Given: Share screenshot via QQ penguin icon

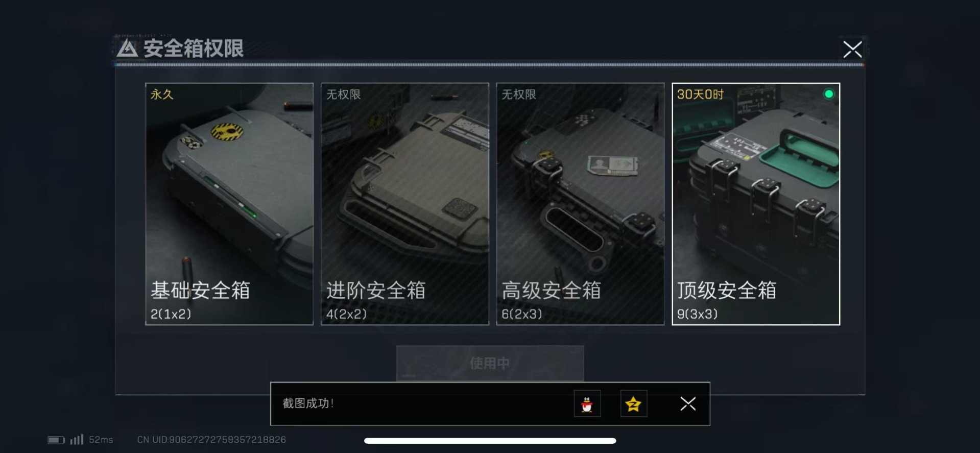Looking at the screenshot, I should click(587, 404).
